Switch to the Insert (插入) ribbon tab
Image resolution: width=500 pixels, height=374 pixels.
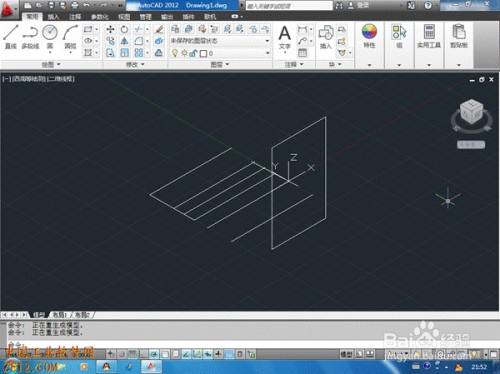point(53,16)
